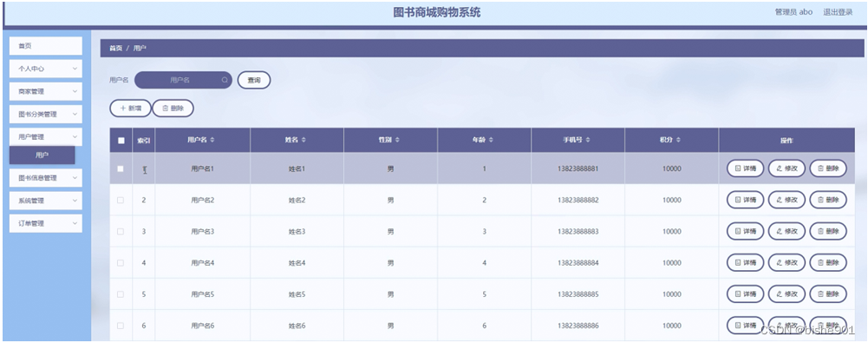
Task: Sort by 年龄 column arrows
Action: [491, 140]
